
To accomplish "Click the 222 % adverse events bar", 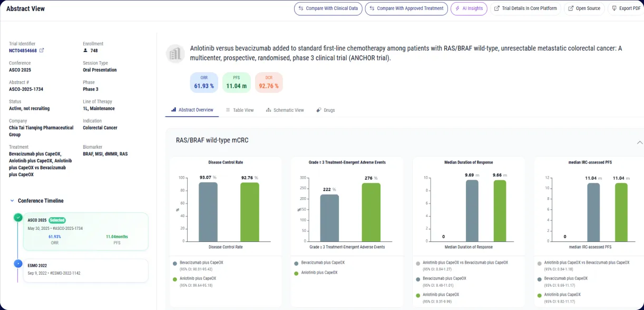I will [x=329, y=218].
